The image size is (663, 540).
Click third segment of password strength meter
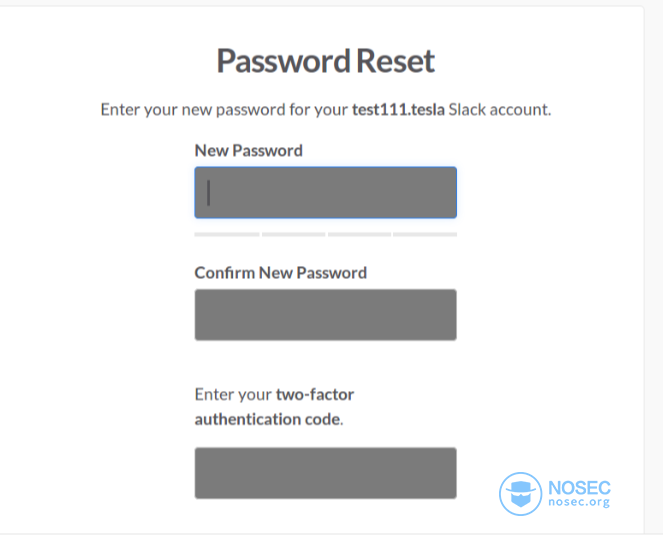coord(359,234)
